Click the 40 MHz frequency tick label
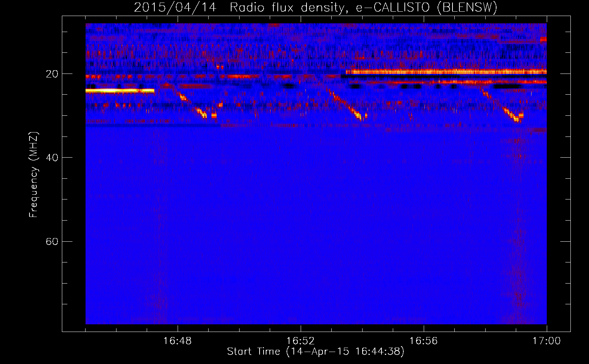 (52, 158)
